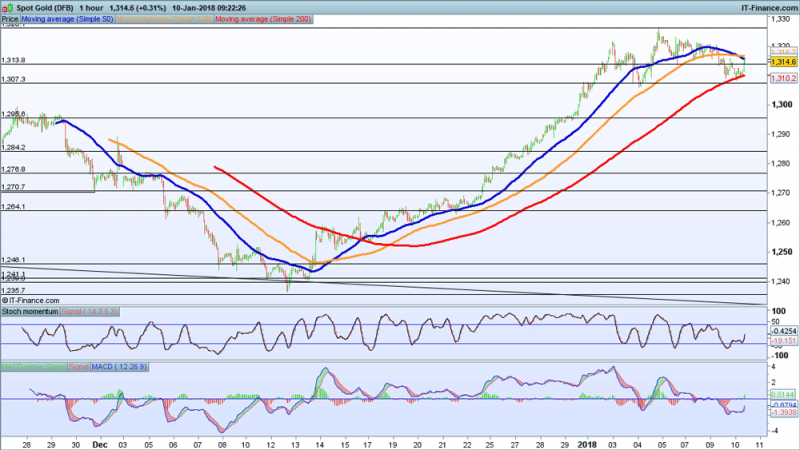Click the © IT-Finance.com watermark link
The image size is (800, 450).
(x=30, y=299)
